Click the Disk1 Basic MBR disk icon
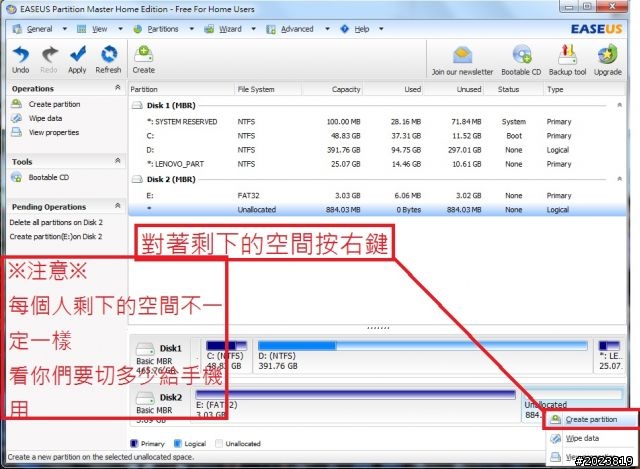Viewport: 640px width, 469px height. [145, 349]
